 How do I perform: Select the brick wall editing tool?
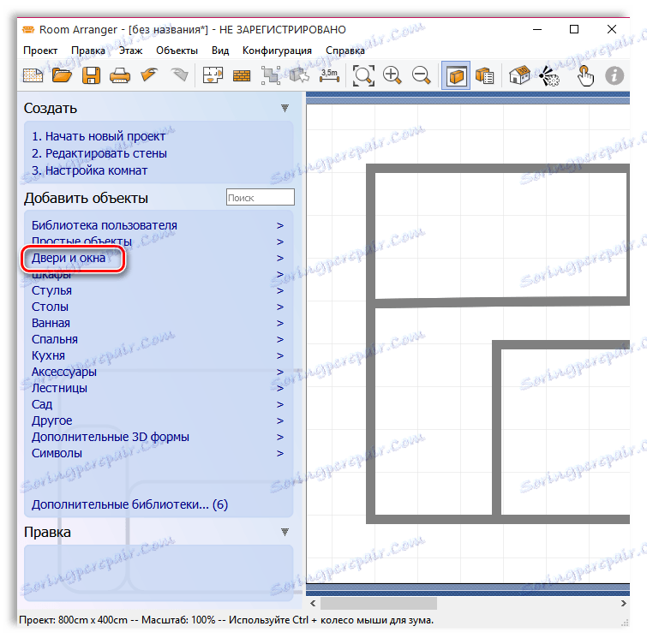pyautogui.click(x=242, y=76)
